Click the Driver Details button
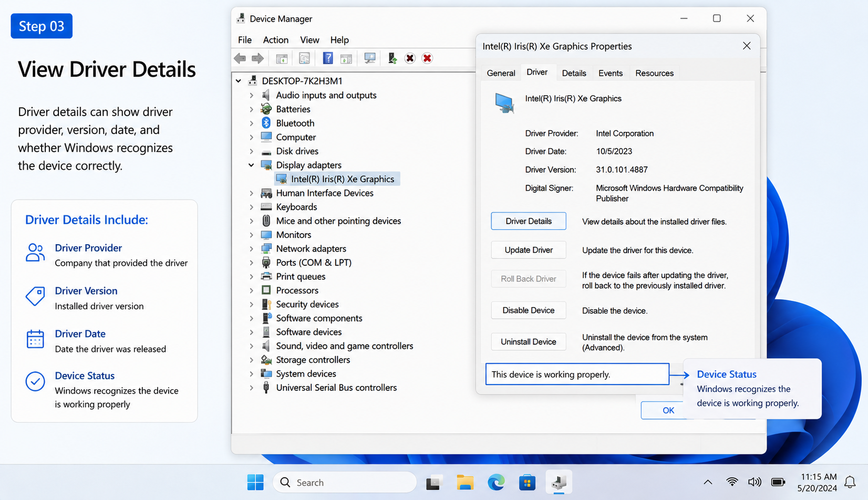Image resolution: width=868 pixels, height=500 pixels. pos(529,221)
